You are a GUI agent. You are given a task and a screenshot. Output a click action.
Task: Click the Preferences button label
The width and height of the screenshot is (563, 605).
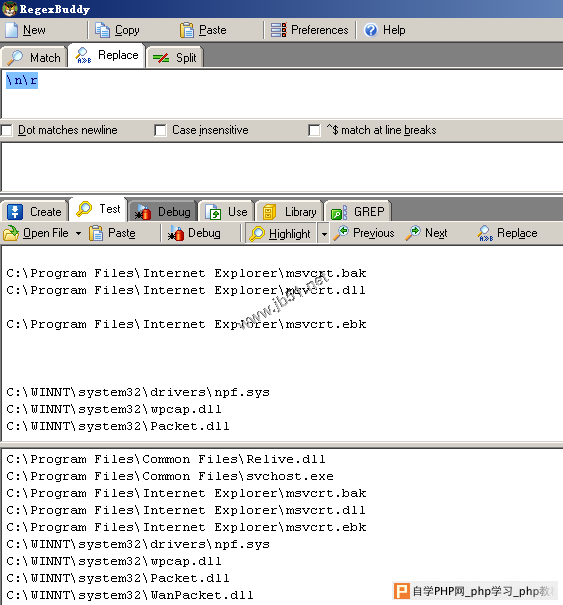pyautogui.click(x=320, y=30)
